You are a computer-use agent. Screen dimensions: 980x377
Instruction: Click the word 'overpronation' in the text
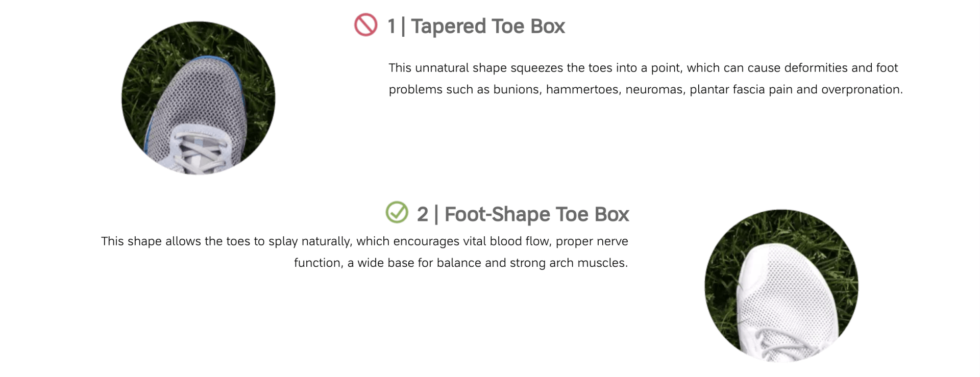coord(860,90)
